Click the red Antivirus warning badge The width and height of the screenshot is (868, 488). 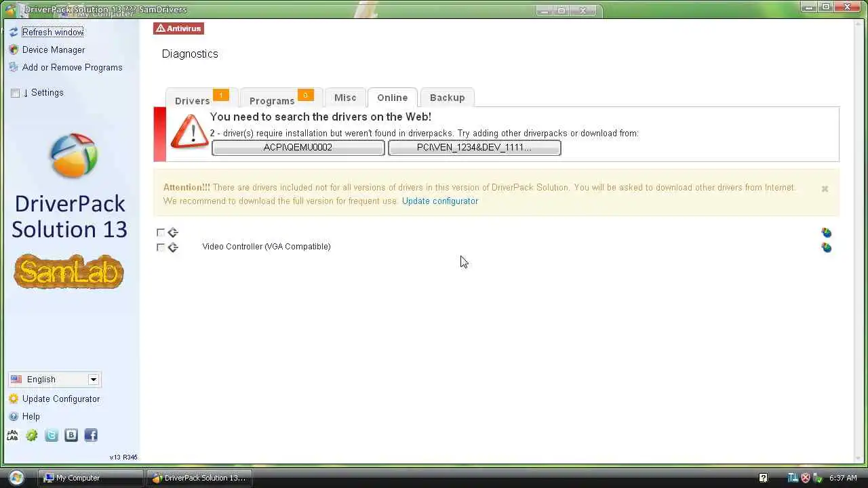[x=178, y=28]
